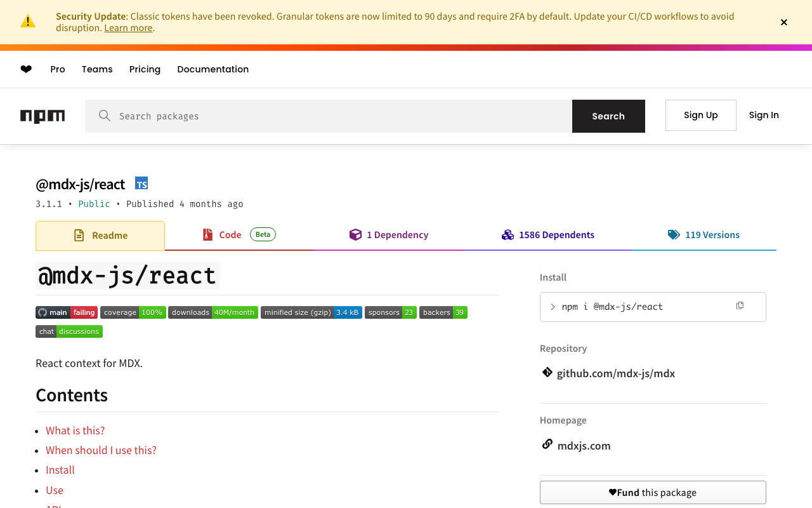The width and height of the screenshot is (812, 508).
Task: Copy the npm install command
Action: click(740, 306)
